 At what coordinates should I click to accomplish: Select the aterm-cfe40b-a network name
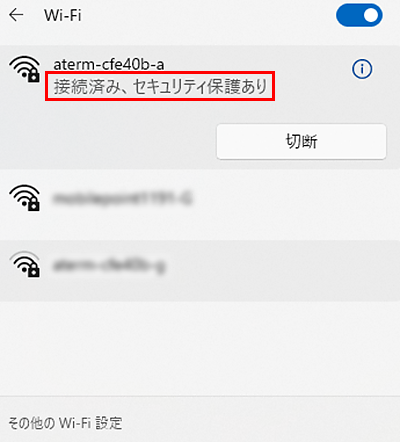pyautogui.click(x=109, y=64)
